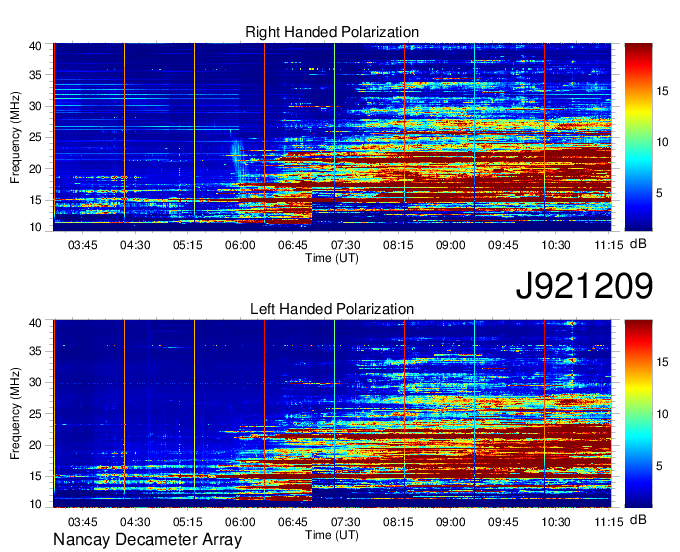Click the 04:30 time tick on left-handed plot
This screenshot has height=552, width=680.
pyautogui.click(x=135, y=521)
